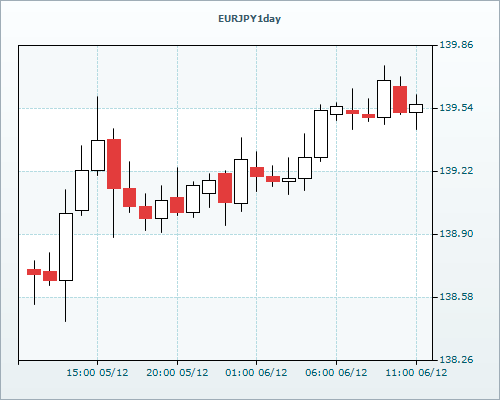Click the 139.22 price label
The width and height of the screenshot is (500, 400).
click(x=456, y=171)
